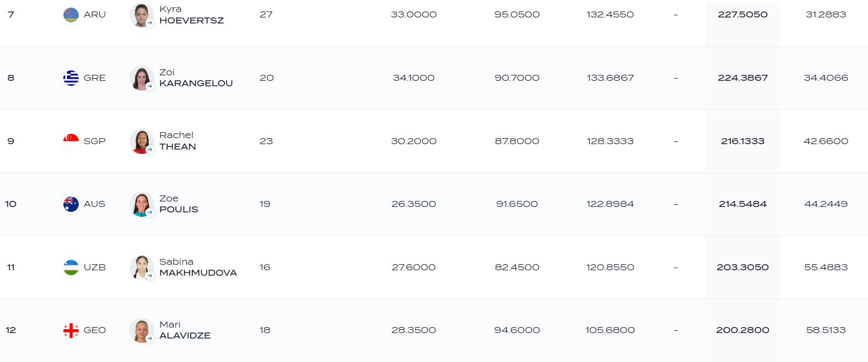Image resolution: width=868 pixels, height=362 pixels.
Task: Open Kyra Hoevertsz profile arrow badge
Action: click(150, 23)
